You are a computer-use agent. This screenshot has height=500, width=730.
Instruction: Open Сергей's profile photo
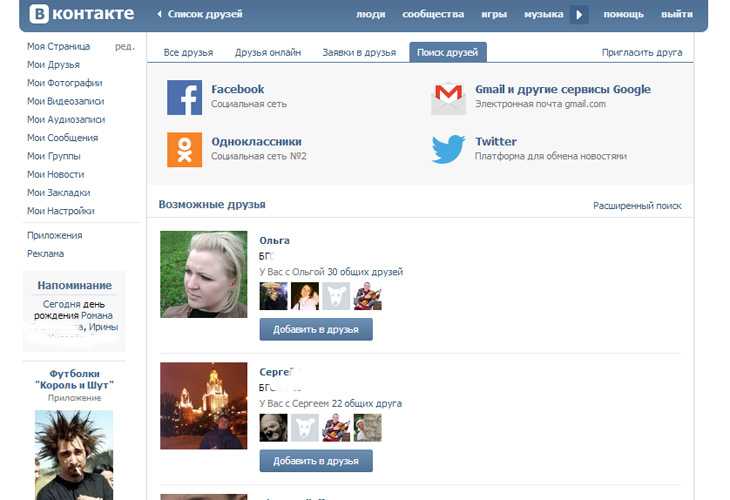204,405
